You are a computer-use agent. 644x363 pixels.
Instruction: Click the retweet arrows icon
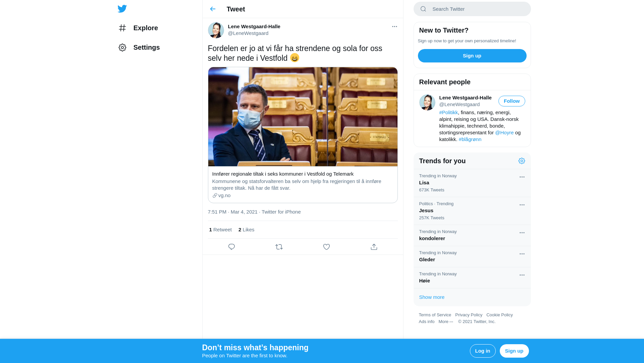click(279, 247)
